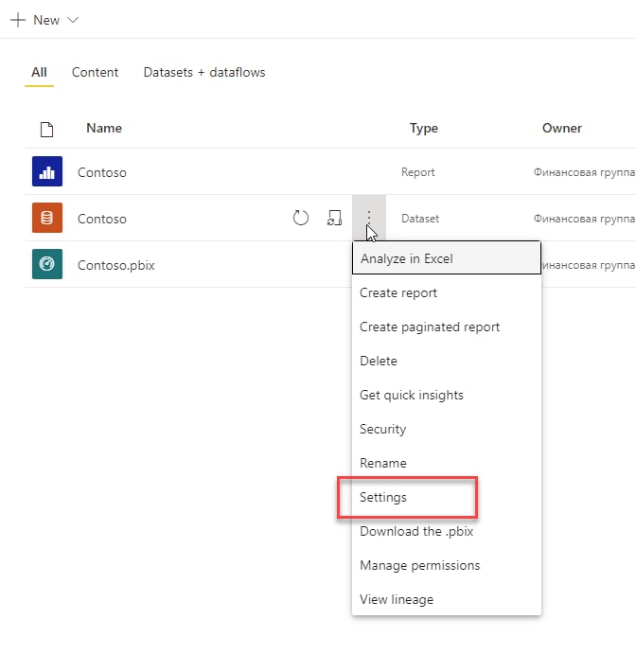Click the Dataset type cell for Contoso
Image resolution: width=636 pixels, height=672 pixels.
click(420, 219)
